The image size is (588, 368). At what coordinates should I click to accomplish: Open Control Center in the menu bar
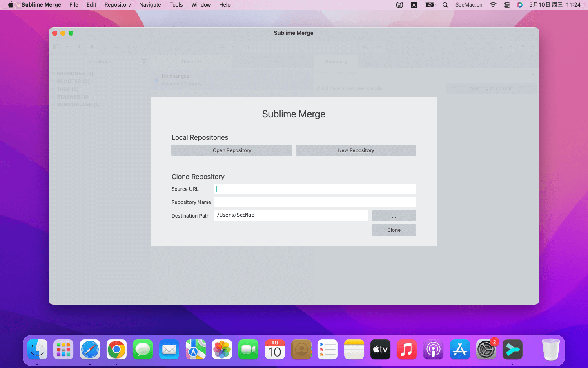coord(507,5)
